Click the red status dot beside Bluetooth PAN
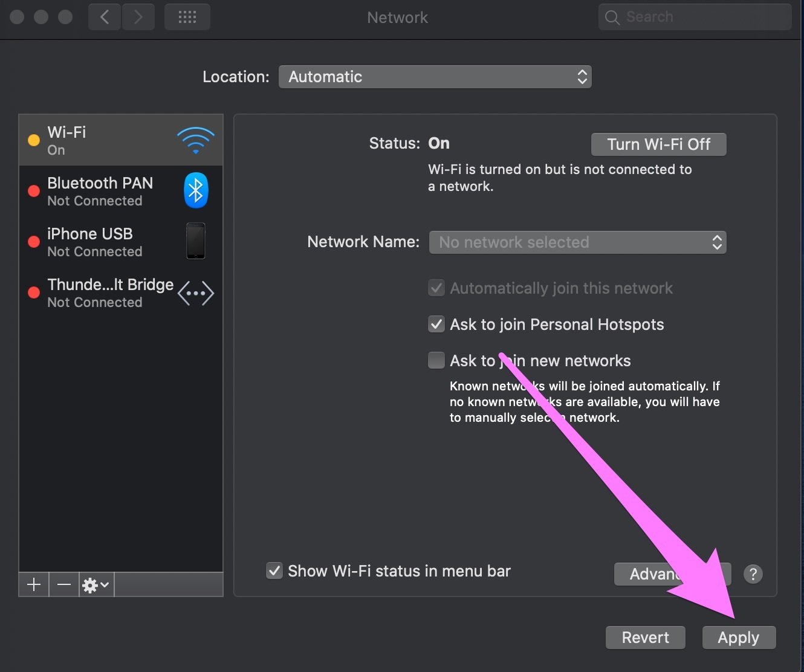This screenshot has height=672, width=804. (34, 191)
